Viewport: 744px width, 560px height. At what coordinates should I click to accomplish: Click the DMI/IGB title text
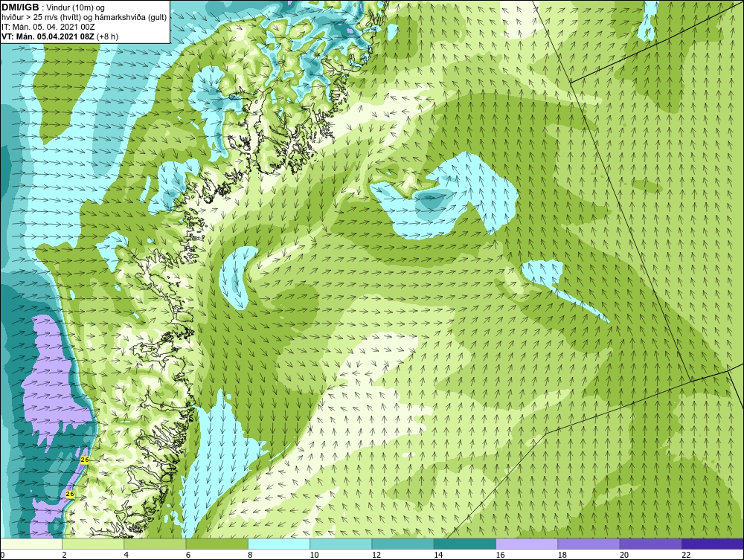pos(21,7)
